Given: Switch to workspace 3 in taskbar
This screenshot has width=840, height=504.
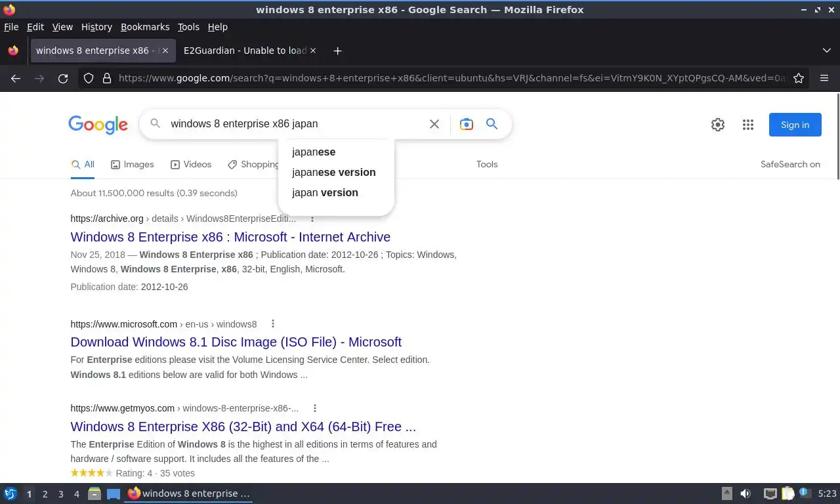Looking at the screenshot, I should pos(60,494).
